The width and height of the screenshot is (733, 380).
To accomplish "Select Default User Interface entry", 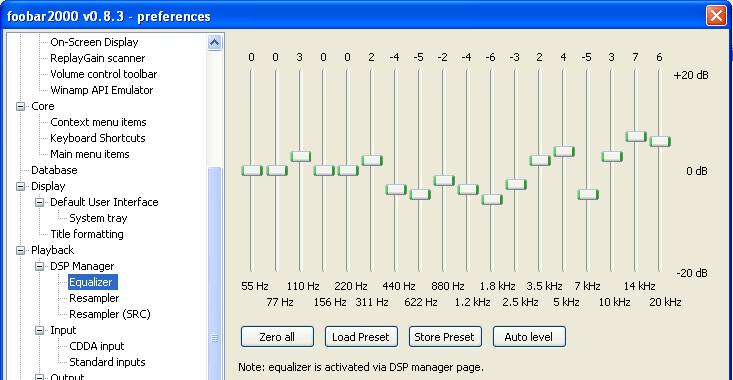I will click(104, 202).
